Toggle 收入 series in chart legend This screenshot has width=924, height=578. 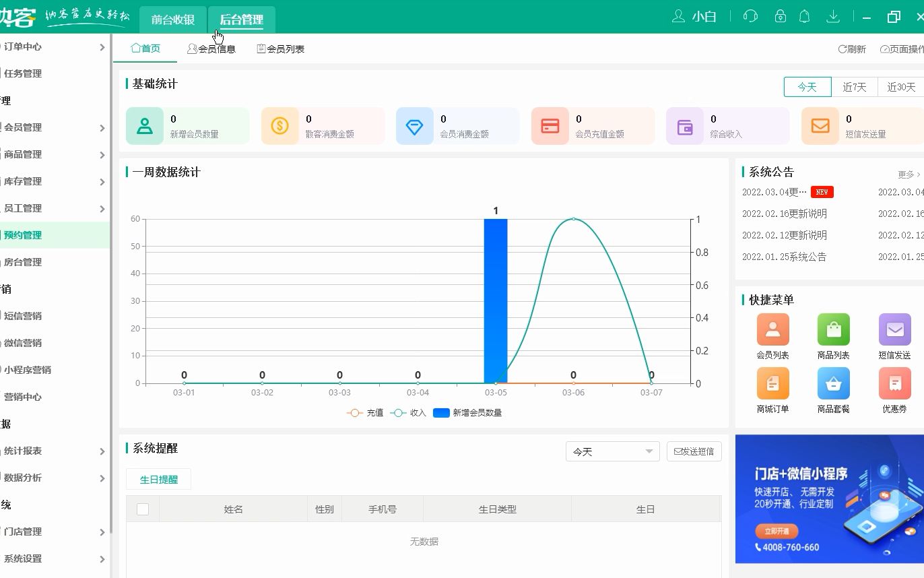tap(408, 413)
